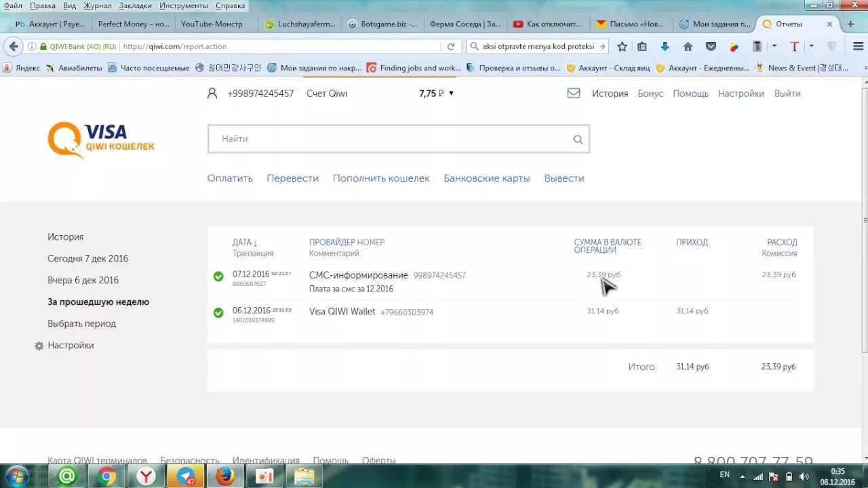
Task: Click the EN language indicator in tray
Action: (725, 475)
